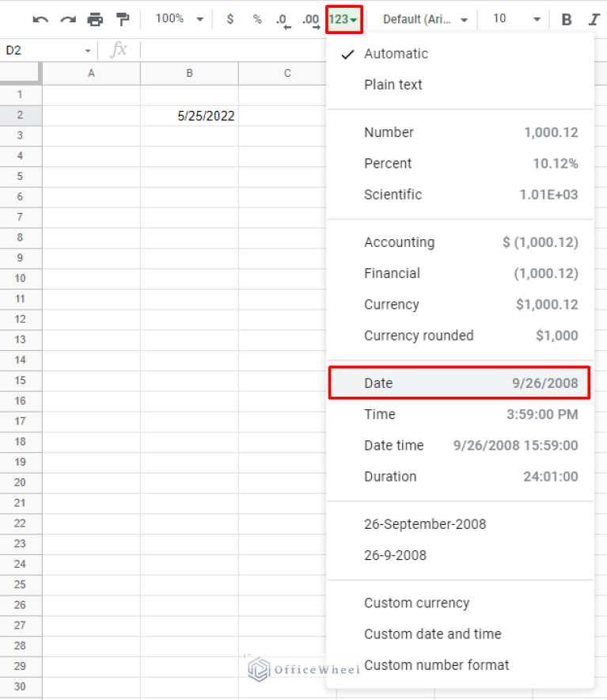The image size is (607, 700).
Task: Click the increase decimal places icon
Action: [310, 18]
